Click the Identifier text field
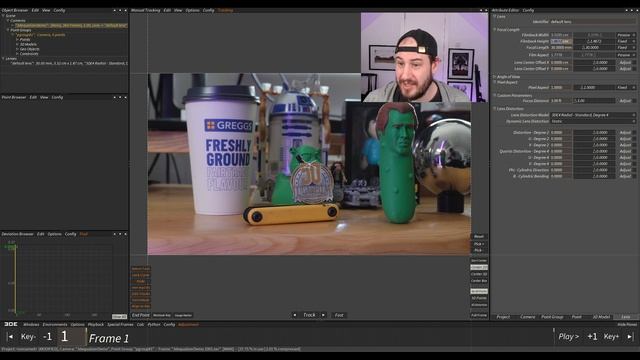Screen dimensions: 640x360 point(593,22)
